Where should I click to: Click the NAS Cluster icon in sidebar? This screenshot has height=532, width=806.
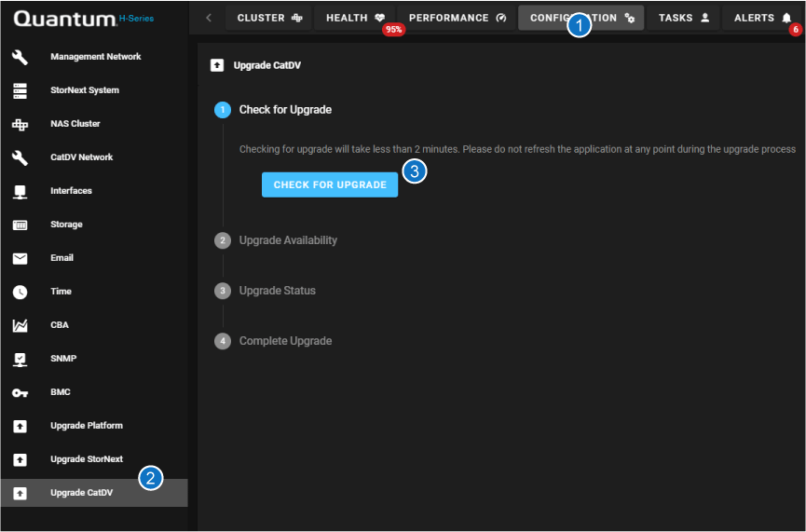20,124
